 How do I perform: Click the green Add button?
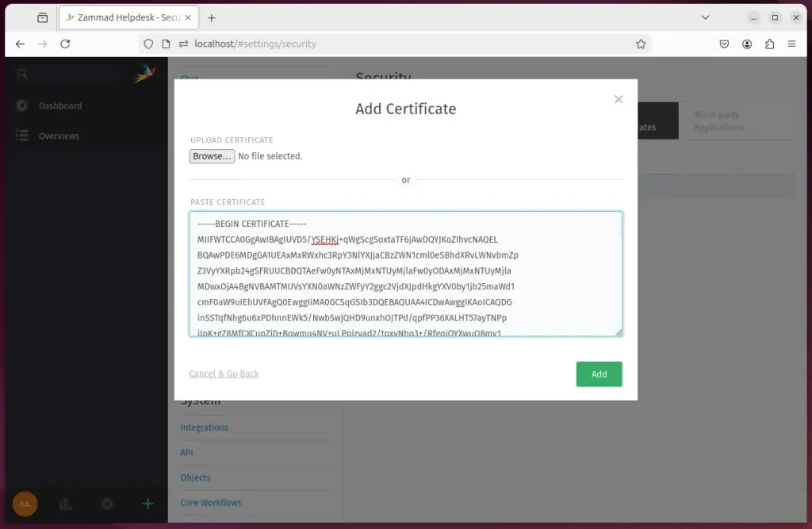(599, 374)
